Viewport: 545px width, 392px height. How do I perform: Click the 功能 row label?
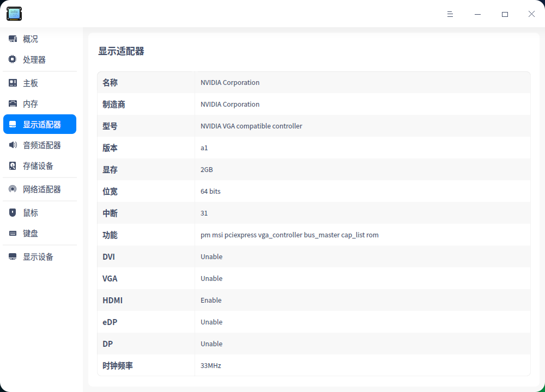tap(110, 235)
